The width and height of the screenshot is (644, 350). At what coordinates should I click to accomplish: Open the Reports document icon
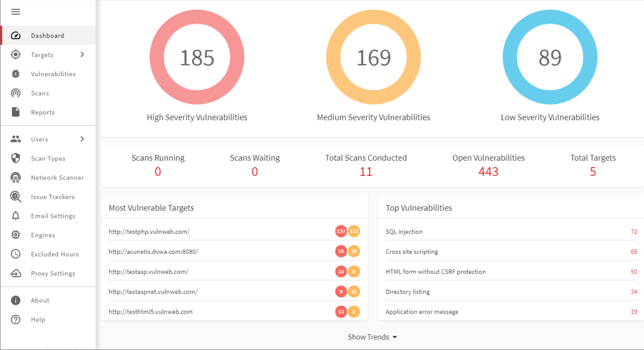[x=16, y=113]
